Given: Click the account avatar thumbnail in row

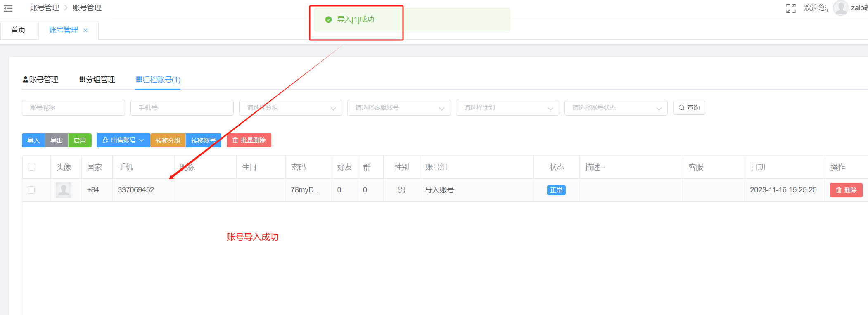Looking at the screenshot, I should coord(64,190).
